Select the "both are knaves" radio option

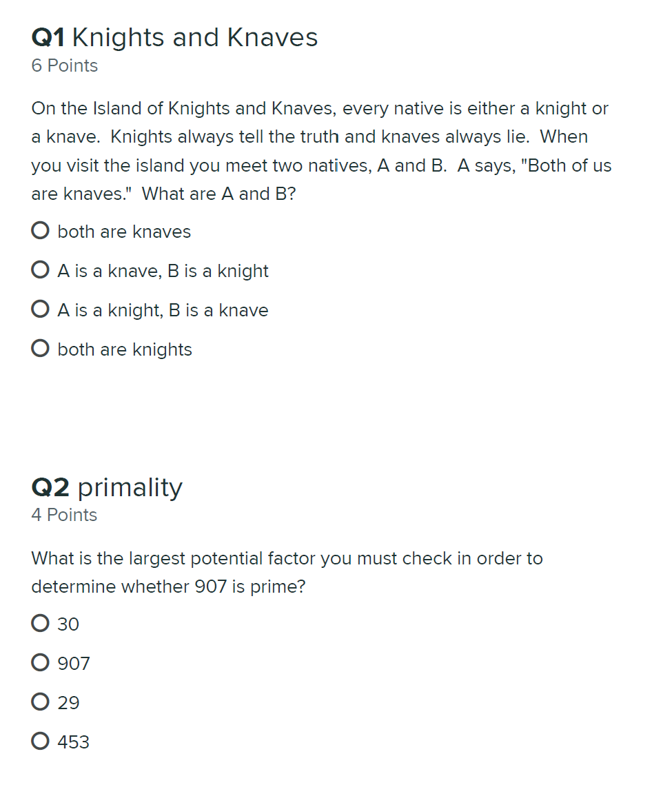click(40, 230)
